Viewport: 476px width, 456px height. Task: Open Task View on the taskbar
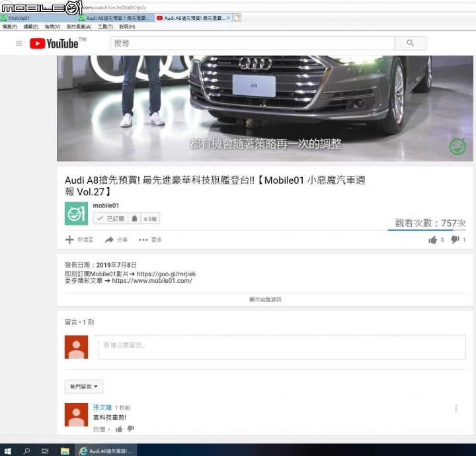tap(45, 451)
